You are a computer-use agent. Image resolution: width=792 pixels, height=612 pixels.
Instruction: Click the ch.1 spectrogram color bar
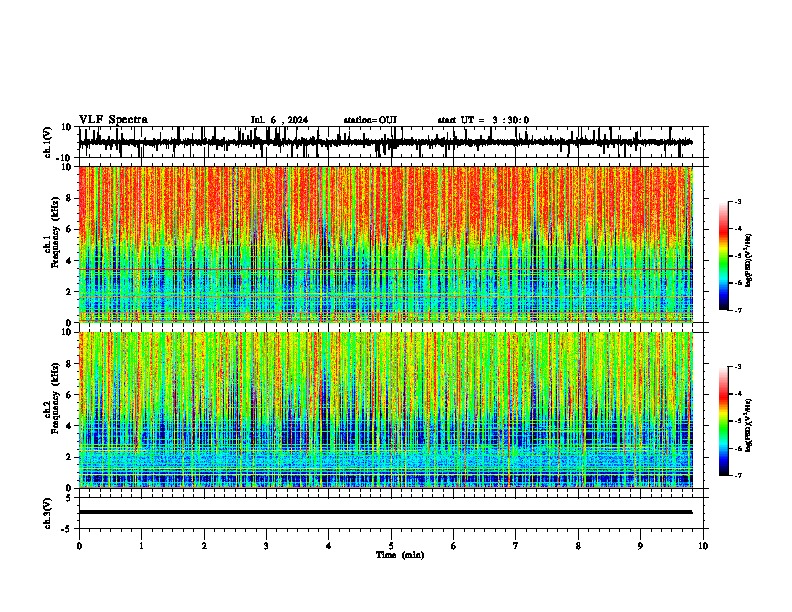pos(724,256)
